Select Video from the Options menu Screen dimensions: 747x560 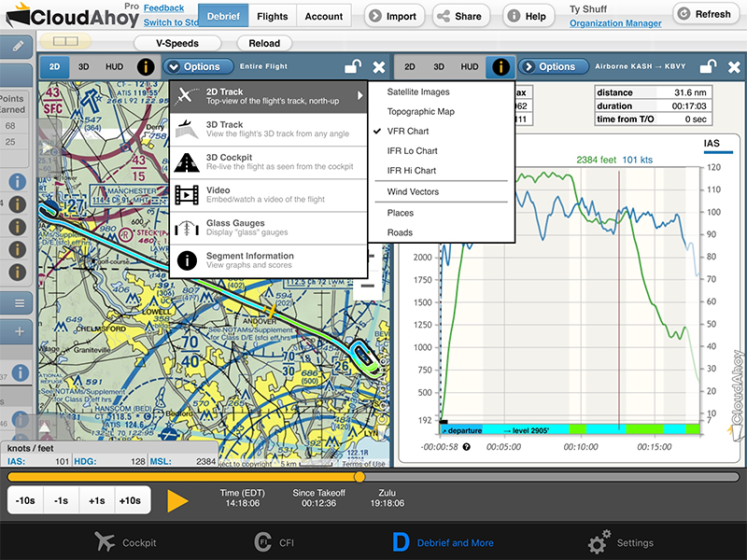click(x=269, y=195)
